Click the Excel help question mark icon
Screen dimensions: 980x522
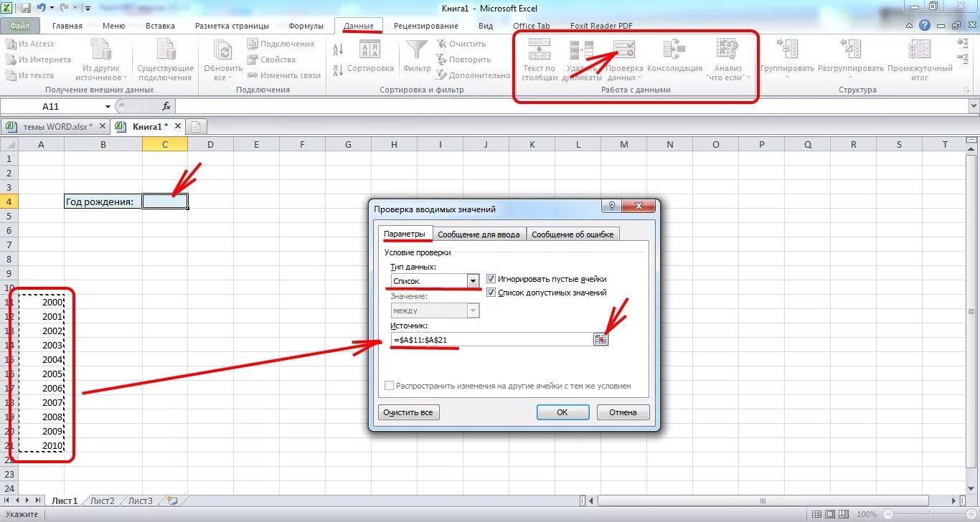(x=925, y=26)
